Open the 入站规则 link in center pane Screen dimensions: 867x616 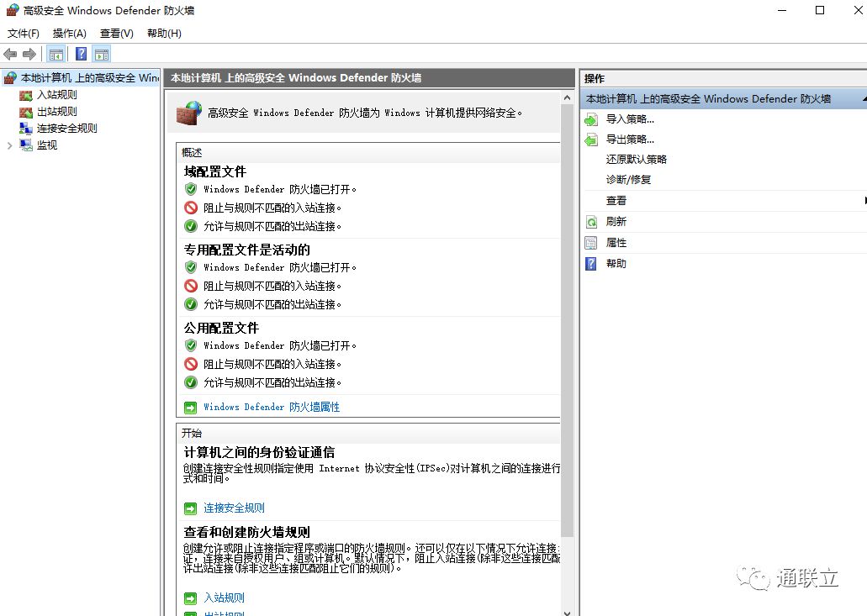pos(224,598)
